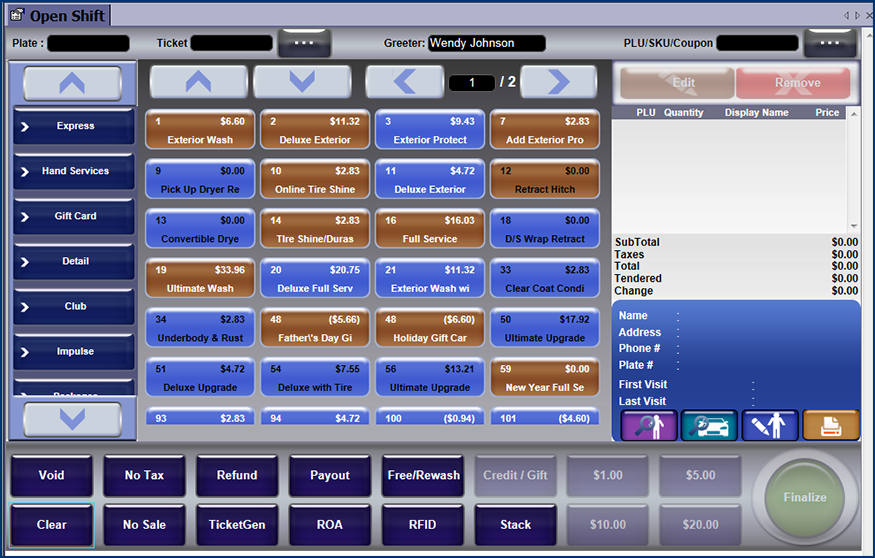
Task: Go to next page of wash items
Action: tap(558, 82)
